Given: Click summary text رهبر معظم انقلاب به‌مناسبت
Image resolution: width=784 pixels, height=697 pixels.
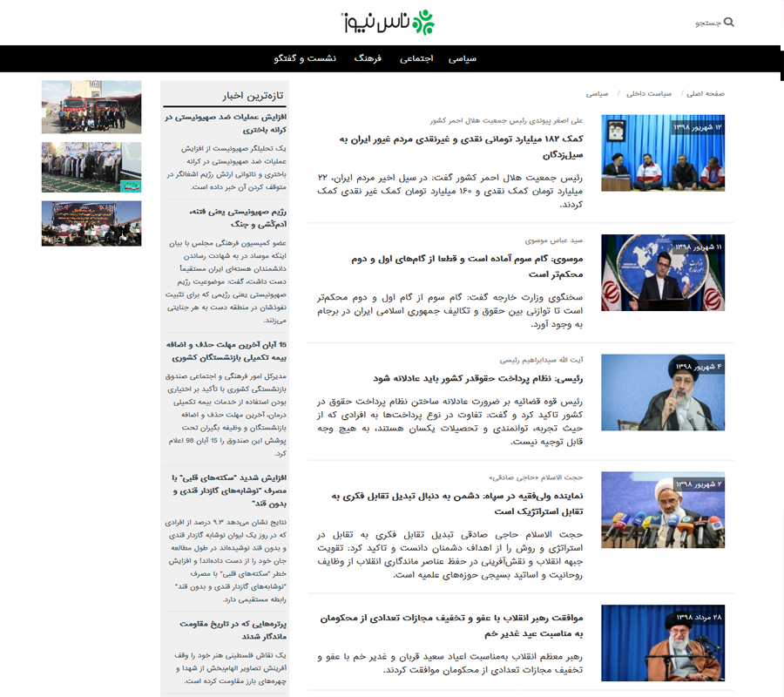Looking at the screenshot, I should click(x=450, y=663).
